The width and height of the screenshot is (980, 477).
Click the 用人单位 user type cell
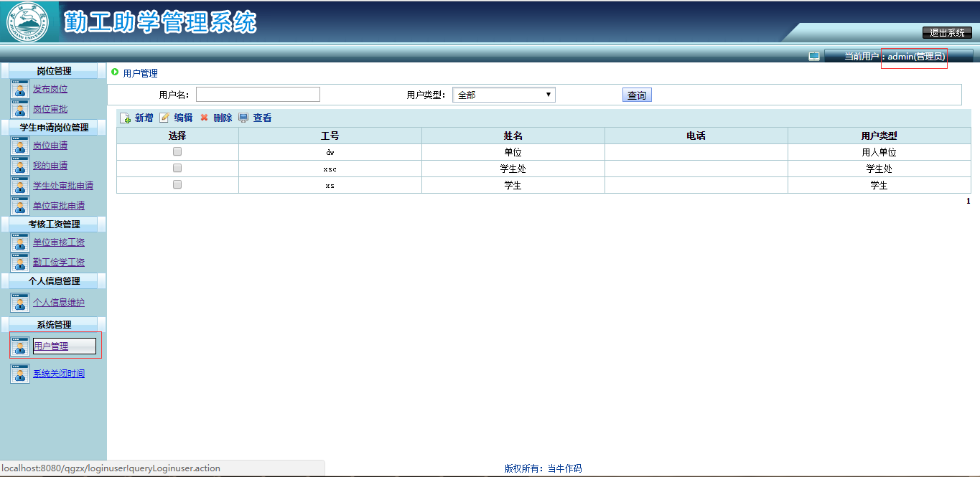(879, 152)
